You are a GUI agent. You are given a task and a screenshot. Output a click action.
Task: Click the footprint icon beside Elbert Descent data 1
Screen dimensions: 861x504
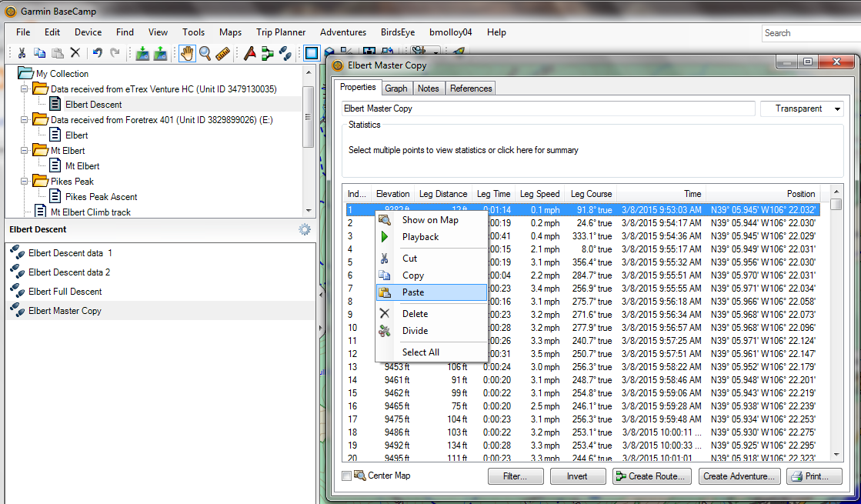tap(17, 253)
